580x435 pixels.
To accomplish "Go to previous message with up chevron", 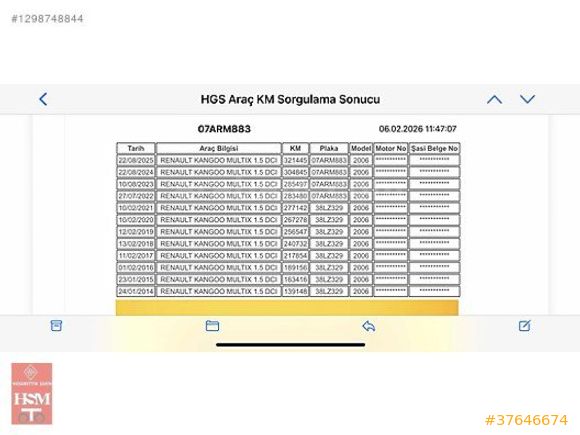I will click(x=494, y=99).
